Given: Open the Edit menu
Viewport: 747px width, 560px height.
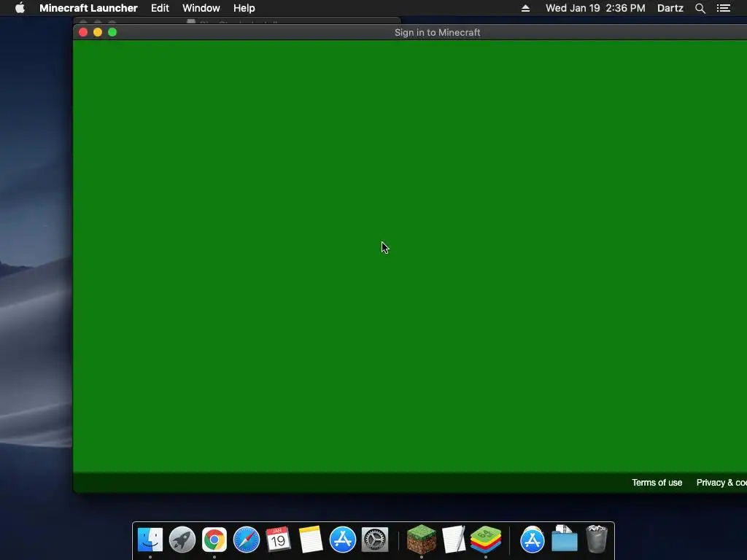Looking at the screenshot, I should (x=160, y=8).
